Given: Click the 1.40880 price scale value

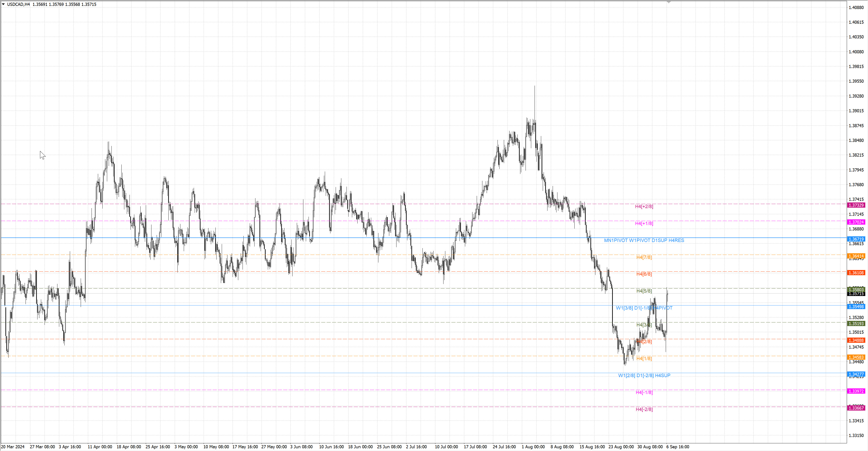Looking at the screenshot, I should pyautogui.click(x=856, y=7).
